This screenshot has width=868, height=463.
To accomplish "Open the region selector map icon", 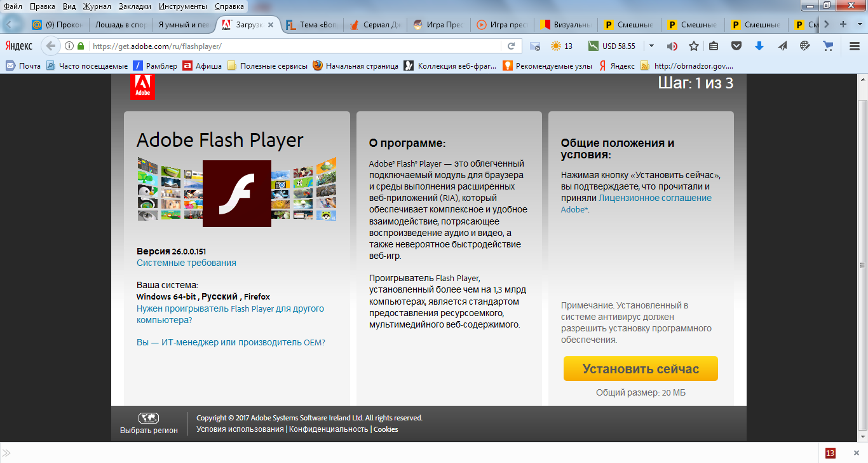I will point(149,418).
